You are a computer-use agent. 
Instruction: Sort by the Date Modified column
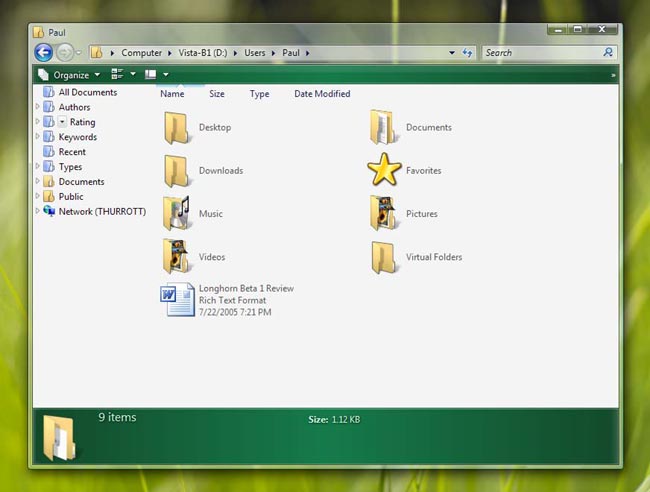pyautogui.click(x=322, y=94)
